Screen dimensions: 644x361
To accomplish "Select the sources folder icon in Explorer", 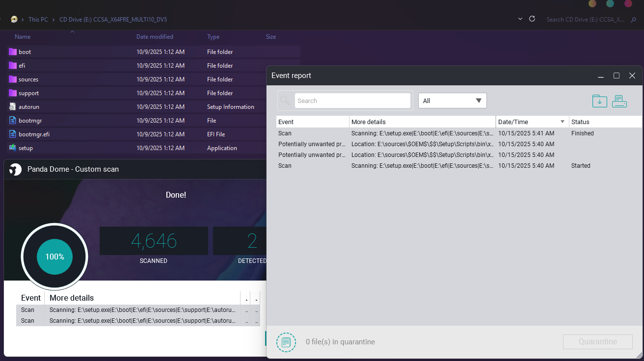I will tap(13, 79).
